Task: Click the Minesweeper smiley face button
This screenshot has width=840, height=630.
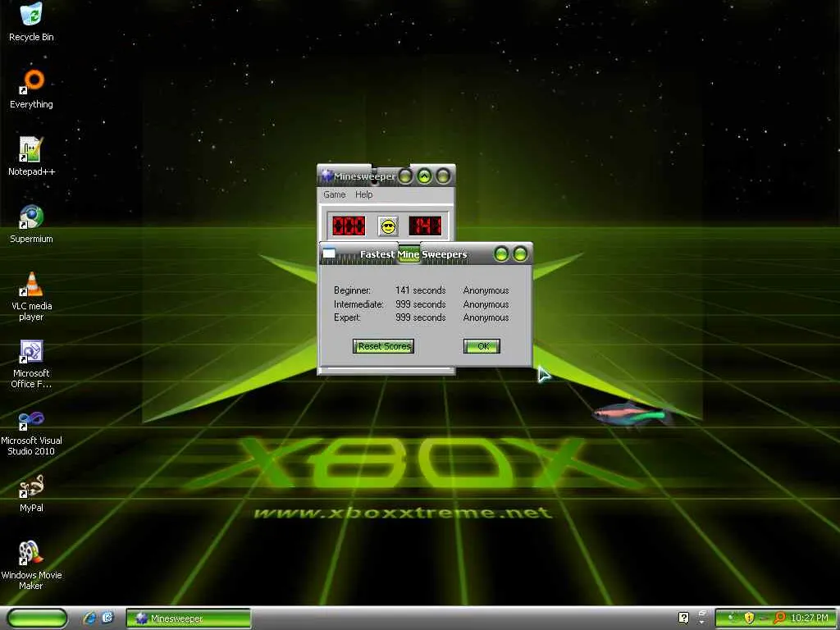Action: click(388, 226)
